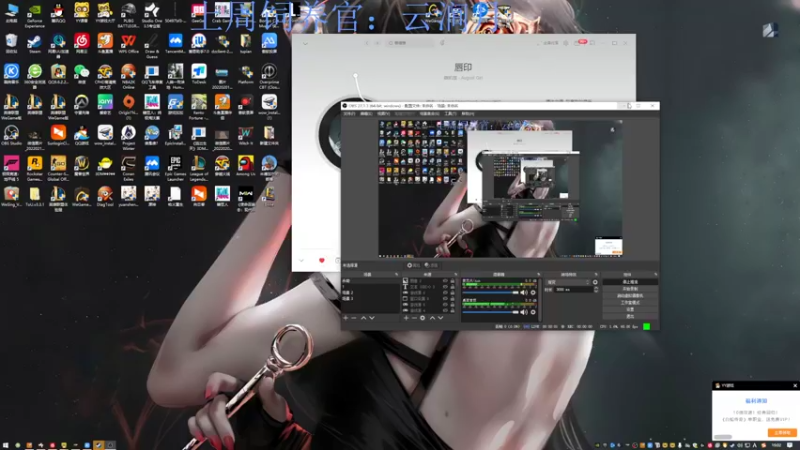
Task: Open OBS Settings from controls panel
Action: (x=630, y=309)
